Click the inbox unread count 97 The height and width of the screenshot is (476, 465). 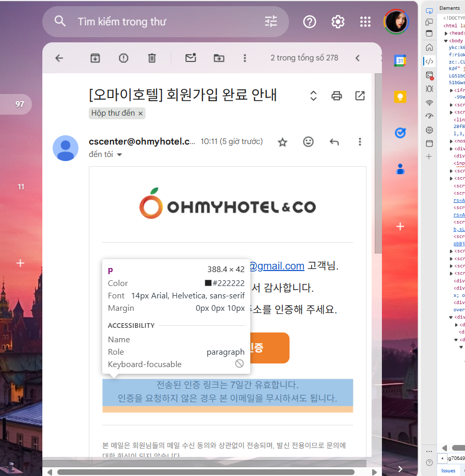pos(20,104)
